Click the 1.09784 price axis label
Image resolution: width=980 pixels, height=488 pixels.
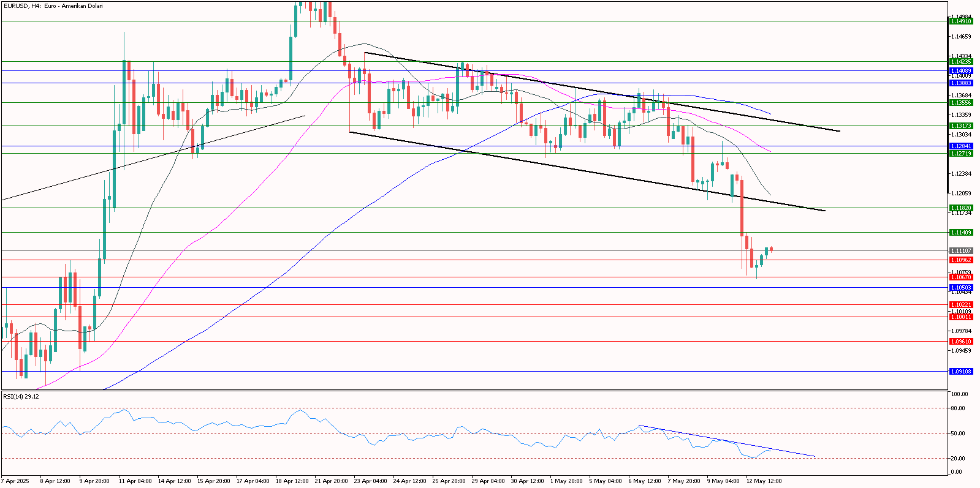coord(962,331)
